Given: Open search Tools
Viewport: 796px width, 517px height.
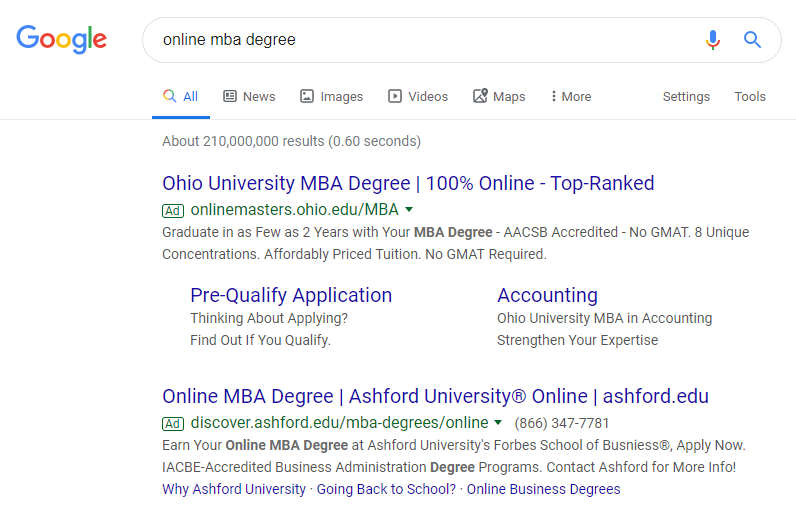Looking at the screenshot, I should [750, 96].
